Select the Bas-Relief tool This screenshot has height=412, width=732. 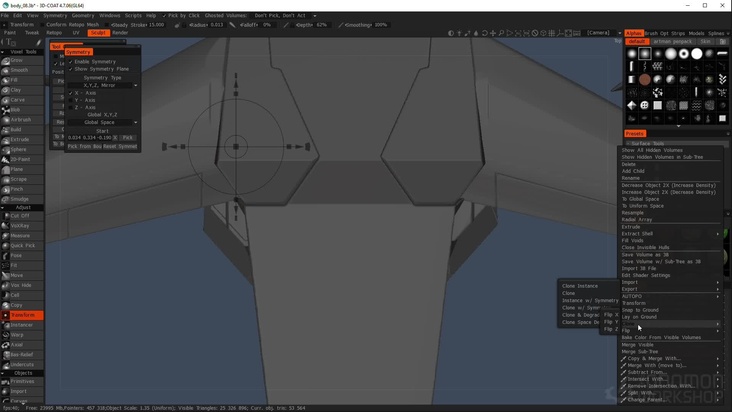pos(22,355)
